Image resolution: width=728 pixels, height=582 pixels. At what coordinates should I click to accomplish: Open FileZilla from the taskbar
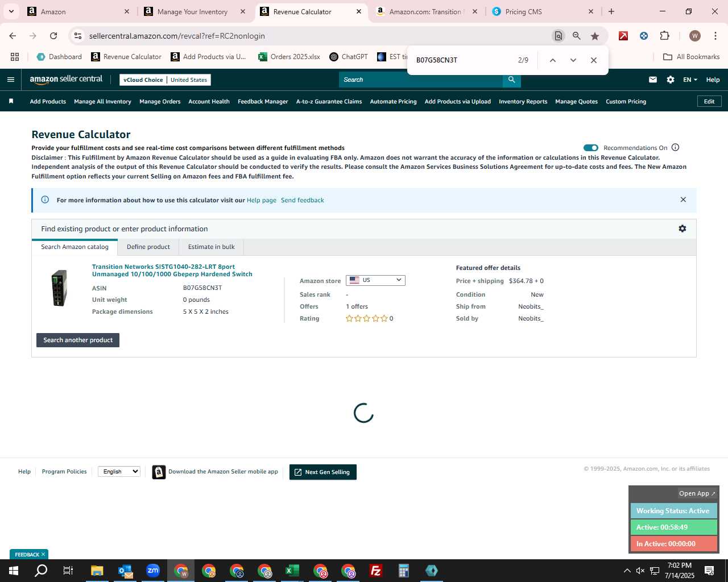pos(375,571)
